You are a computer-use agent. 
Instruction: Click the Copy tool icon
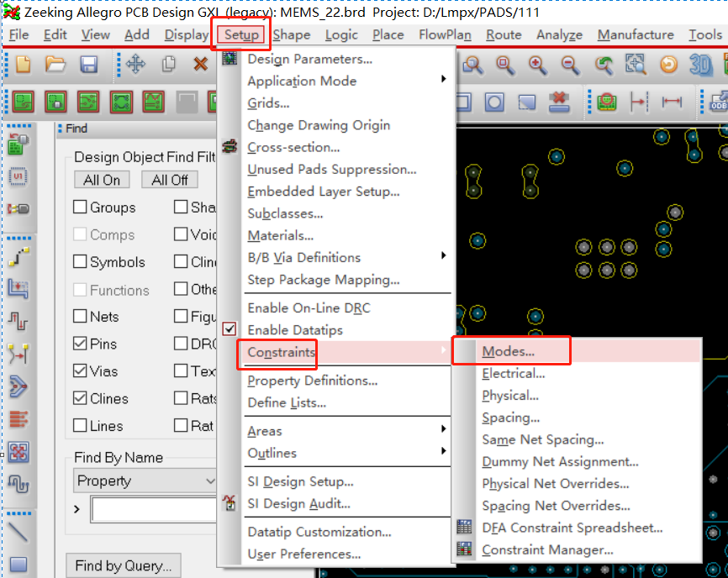pos(168,65)
